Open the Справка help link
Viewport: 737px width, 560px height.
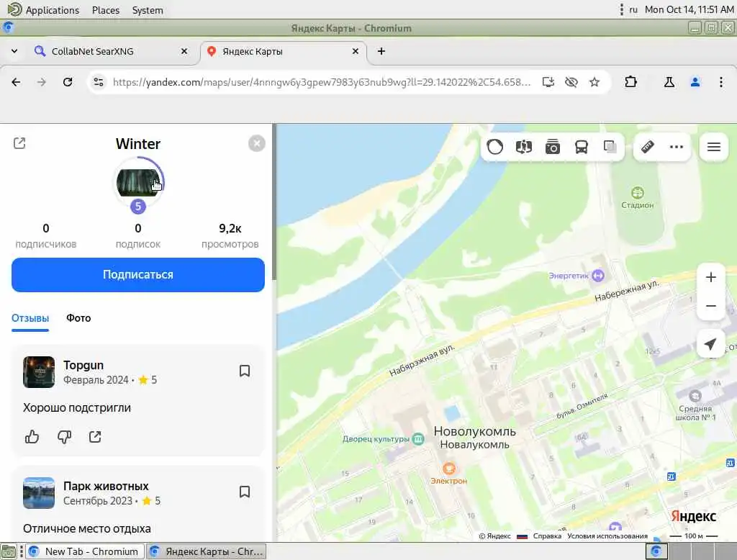point(547,536)
